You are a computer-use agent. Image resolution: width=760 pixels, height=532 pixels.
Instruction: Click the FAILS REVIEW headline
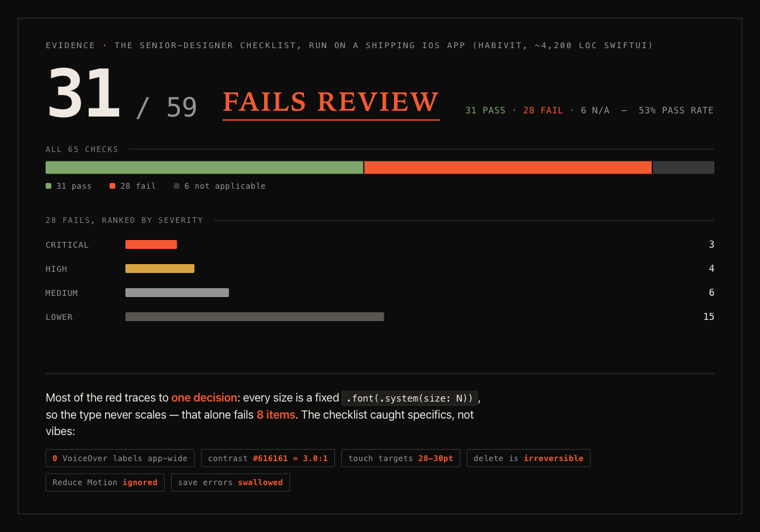tap(331, 103)
